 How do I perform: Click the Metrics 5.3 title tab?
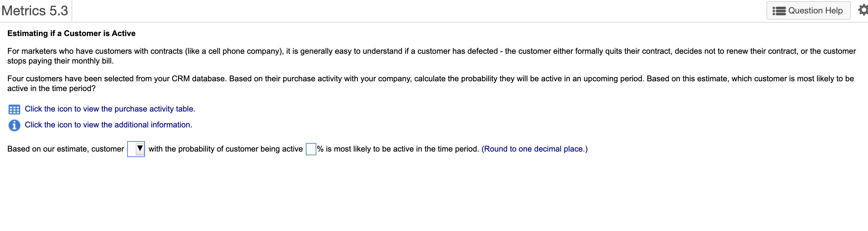point(34,10)
